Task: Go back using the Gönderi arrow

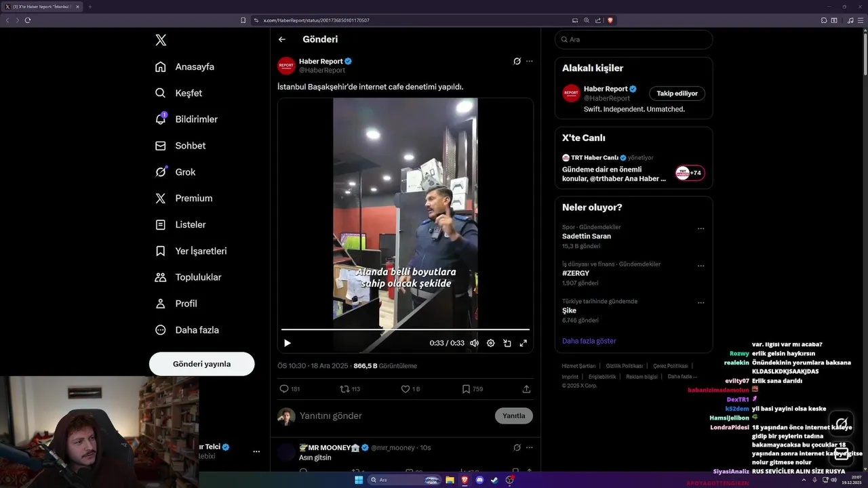Action: point(282,39)
